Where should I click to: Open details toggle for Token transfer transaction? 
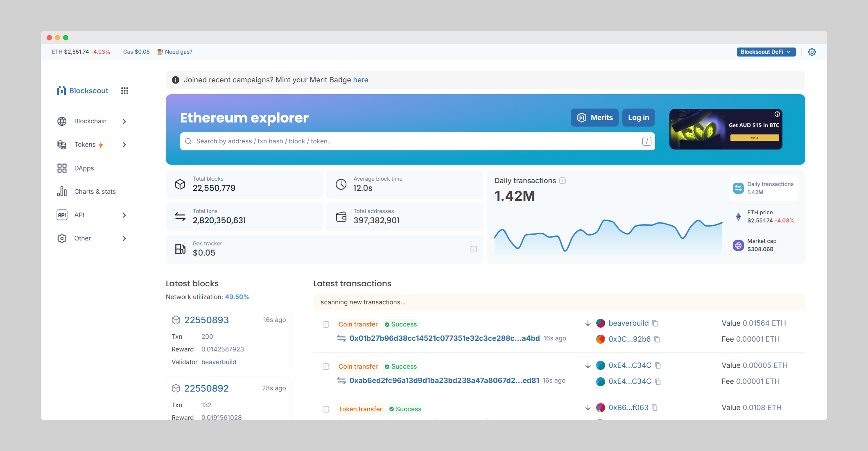pos(326,409)
